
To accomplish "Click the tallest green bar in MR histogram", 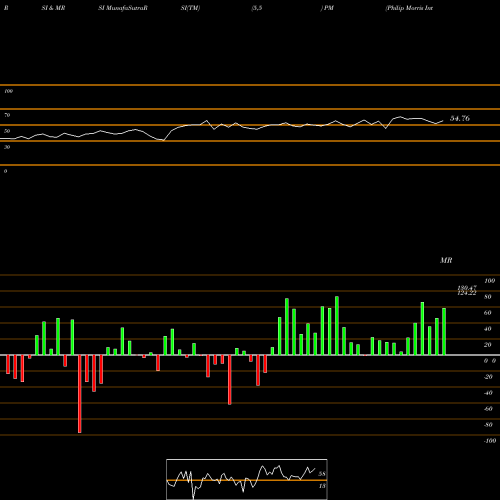I will point(337,326).
